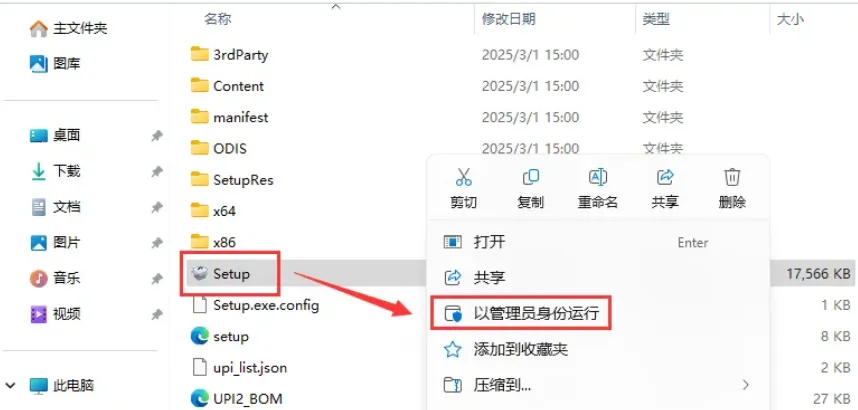The image size is (858, 410).
Task: Click the Rename icon
Action: coord(598,177)
